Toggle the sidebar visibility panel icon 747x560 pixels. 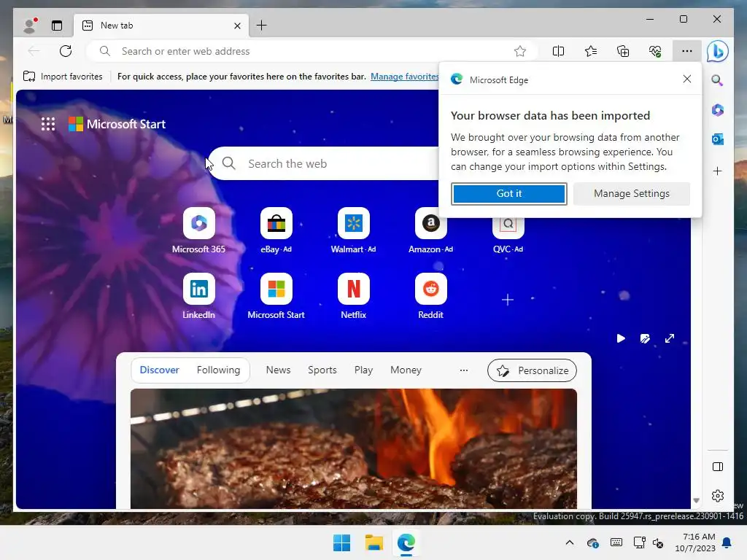[718, 467]
